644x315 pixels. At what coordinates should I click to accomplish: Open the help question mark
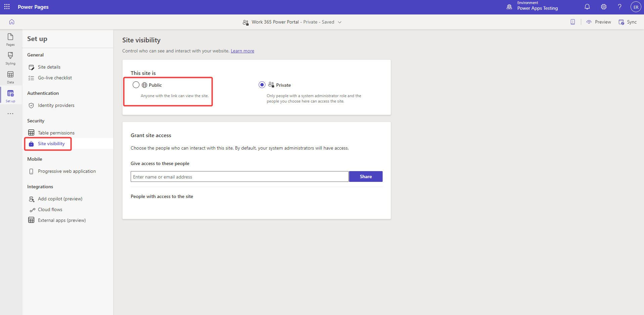click(x=620, y=7)
